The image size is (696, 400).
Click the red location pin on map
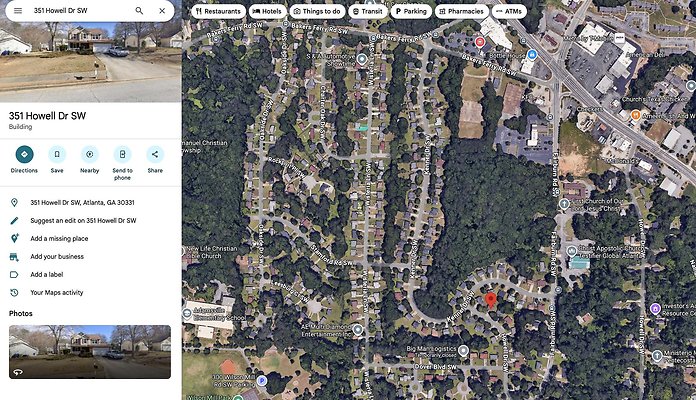pyautogui.click(x=490, y=300)
